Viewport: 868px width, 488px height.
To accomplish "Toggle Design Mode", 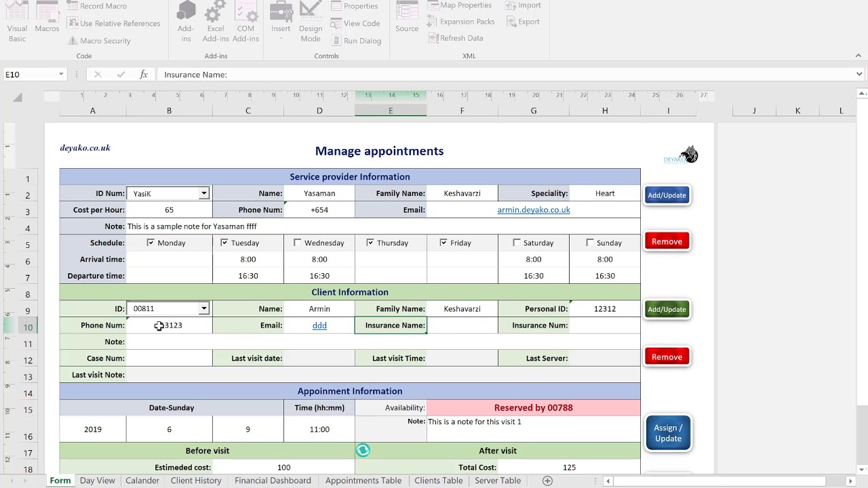I will point(311,22).
